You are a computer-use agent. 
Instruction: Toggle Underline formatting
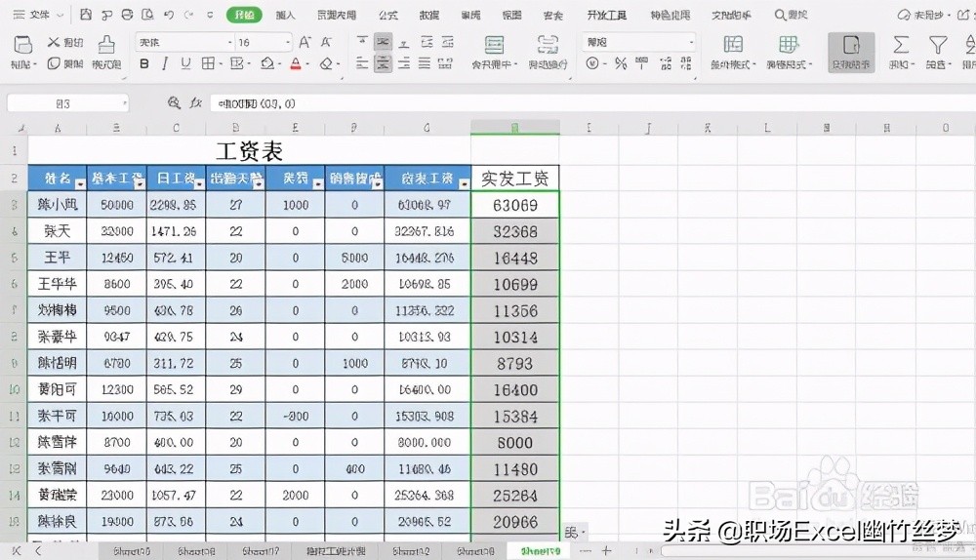[185, 63]
